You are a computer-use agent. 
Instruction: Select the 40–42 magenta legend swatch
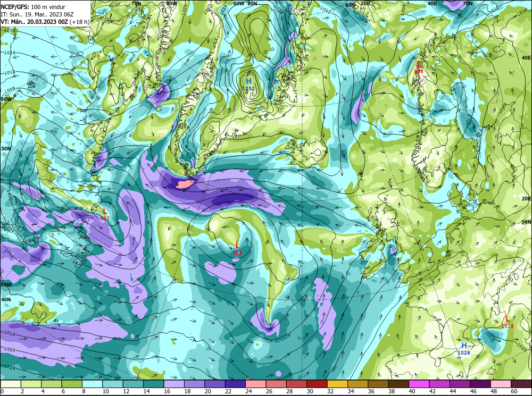tap(419, 384)
